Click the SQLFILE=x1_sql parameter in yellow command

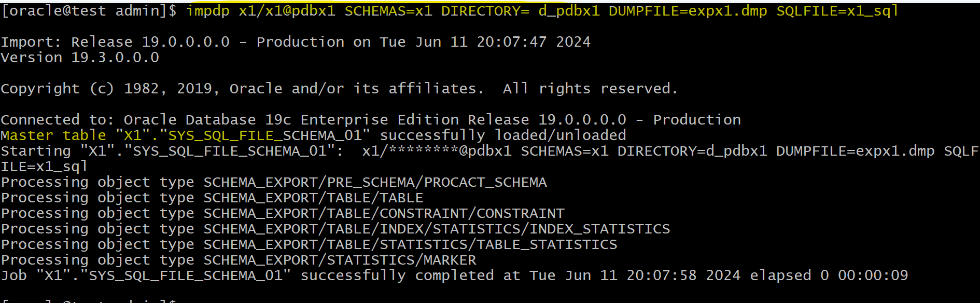point(837,11)
